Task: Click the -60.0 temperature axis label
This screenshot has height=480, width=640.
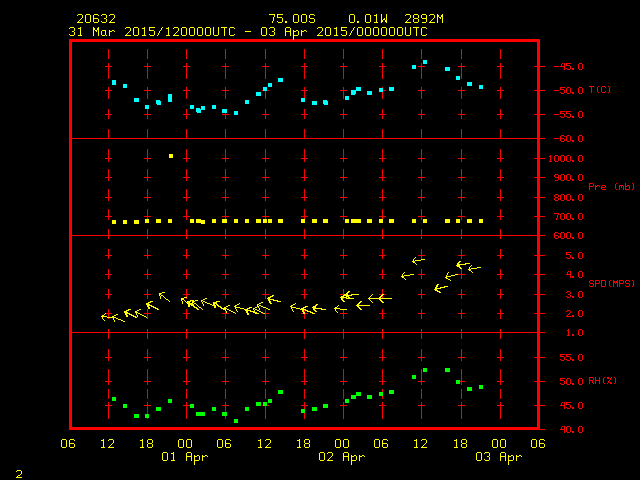Action: coord(568,139)
